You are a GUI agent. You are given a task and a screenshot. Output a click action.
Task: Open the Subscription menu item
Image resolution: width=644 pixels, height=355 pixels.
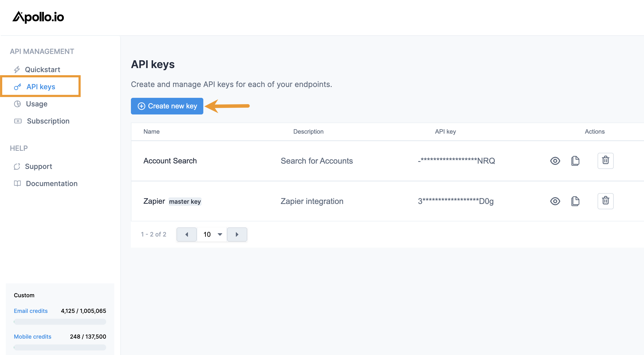point(48,121)
